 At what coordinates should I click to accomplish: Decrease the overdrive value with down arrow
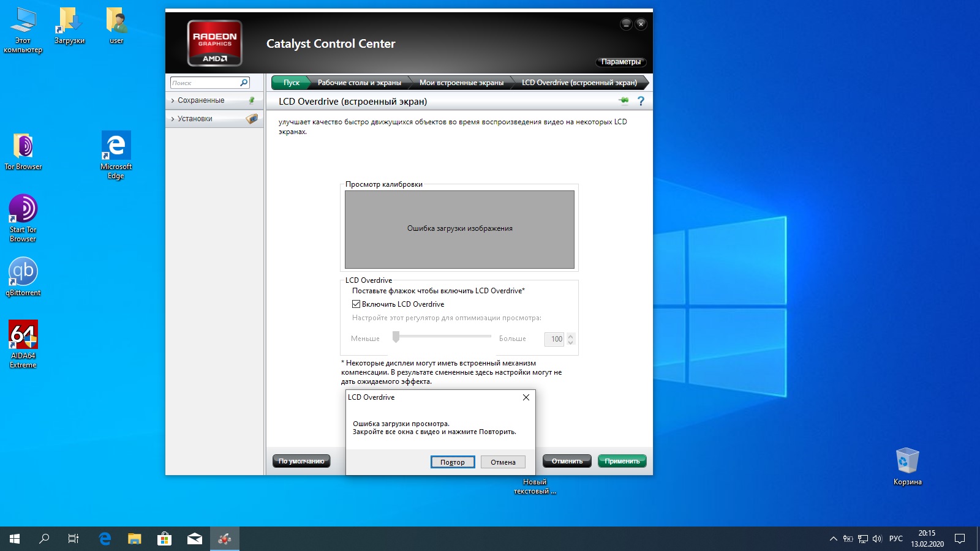pos(571,342)
